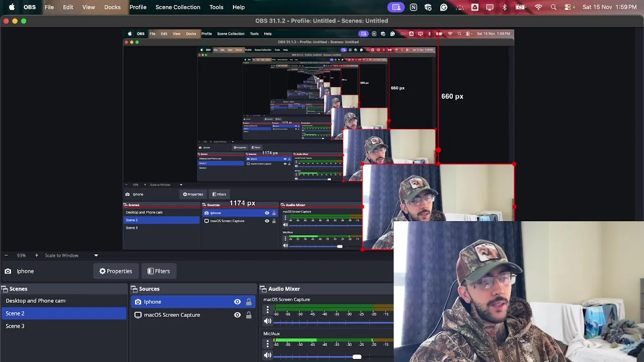Open the Tools menu

click(216, 7)
